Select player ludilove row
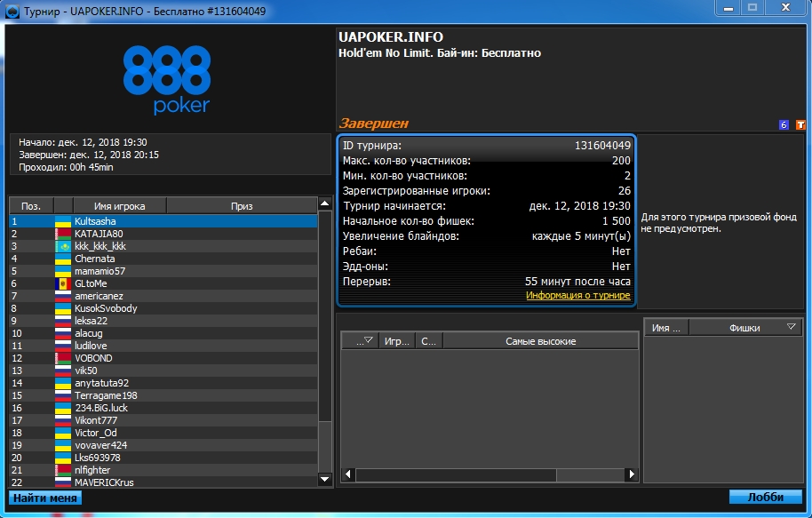812x518 pixels. click(x=163, y=346)
